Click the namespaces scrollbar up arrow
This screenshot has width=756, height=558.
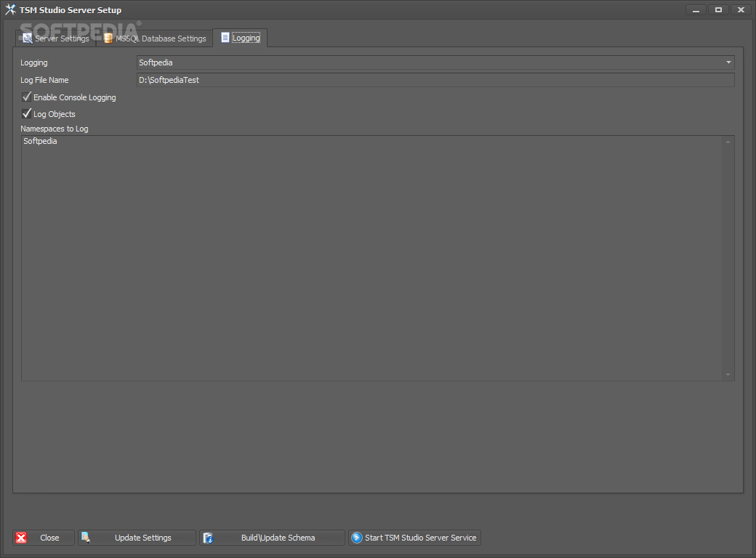(x=728, y=142)
